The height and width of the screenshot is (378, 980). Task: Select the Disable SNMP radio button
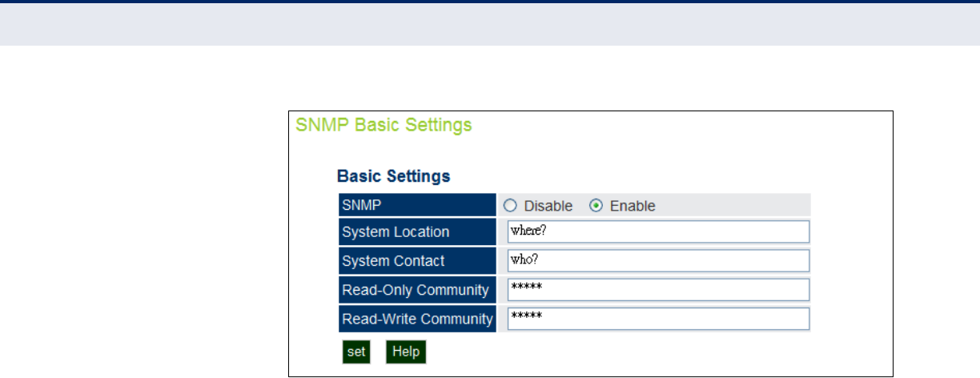point(509,206)
